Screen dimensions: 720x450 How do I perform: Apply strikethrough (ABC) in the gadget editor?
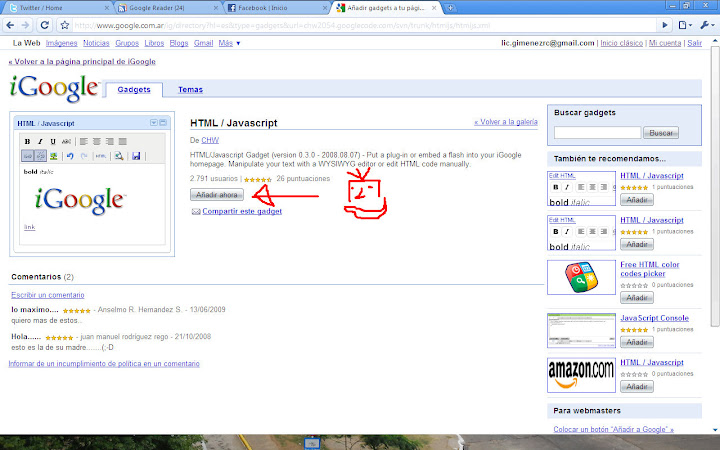pos(66,141)
